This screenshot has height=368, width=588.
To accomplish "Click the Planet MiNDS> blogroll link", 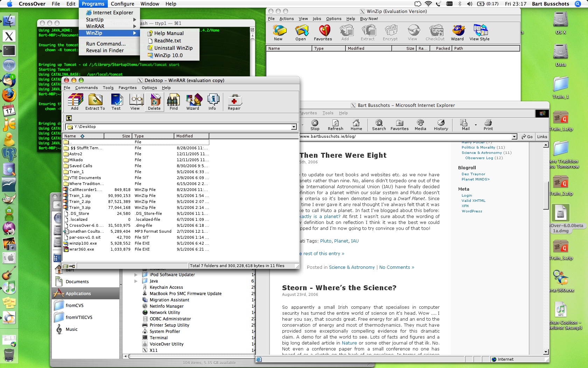I will (x=476, y=179).
